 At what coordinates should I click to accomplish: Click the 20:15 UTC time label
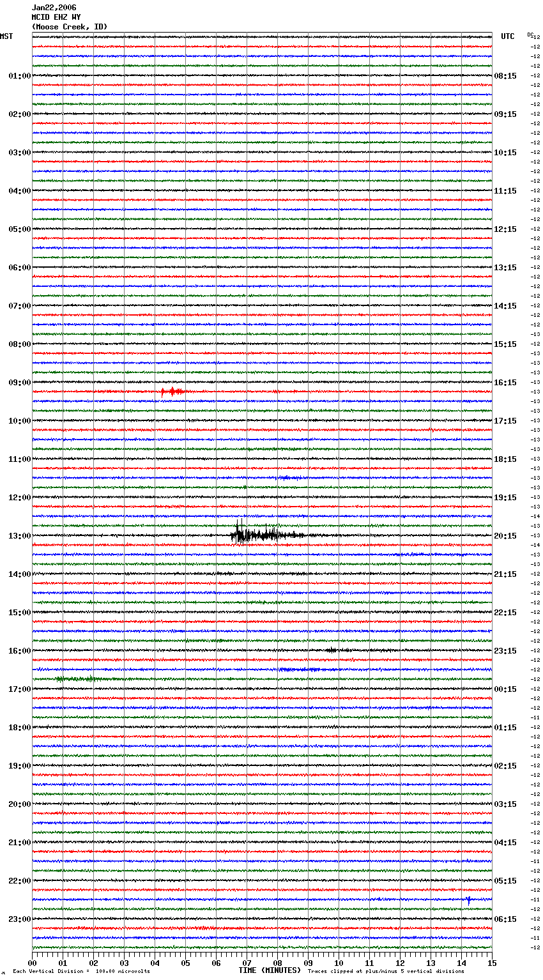(505, 536)
